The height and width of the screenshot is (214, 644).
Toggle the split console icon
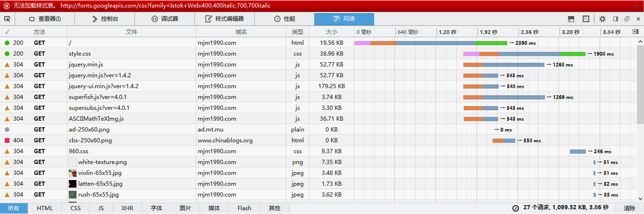[x=571, y=19]
